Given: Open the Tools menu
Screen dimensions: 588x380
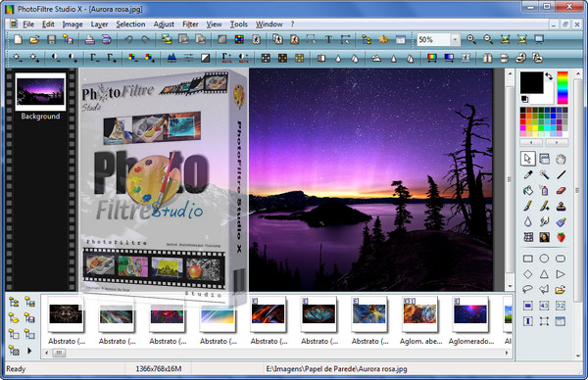Looking at the screenshot, I should 238,24.
